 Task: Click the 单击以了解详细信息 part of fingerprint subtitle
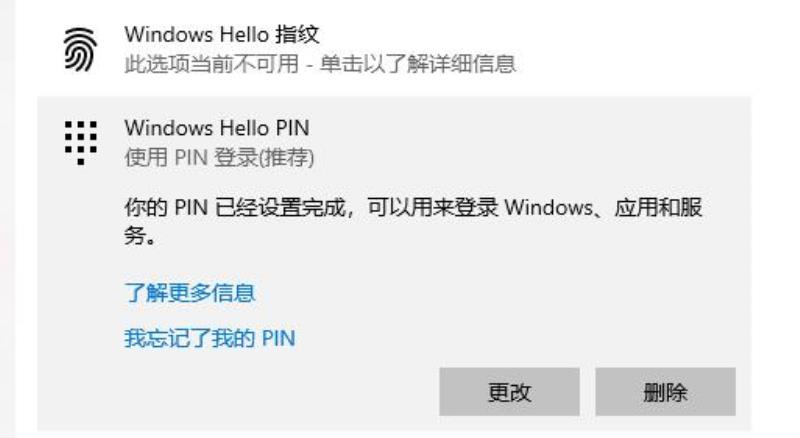tap(418, 64)
